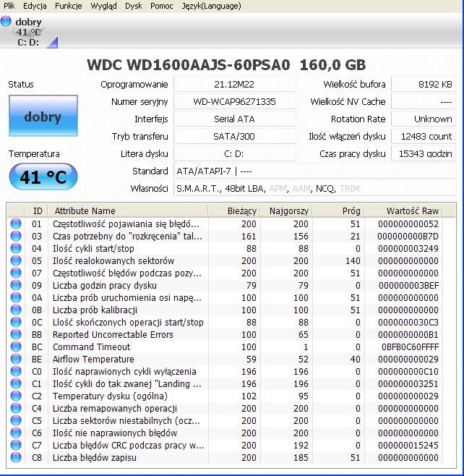464x476 pixels.
Task: Click the status icon for attribute 0A
Action: [x=16, y=297]
